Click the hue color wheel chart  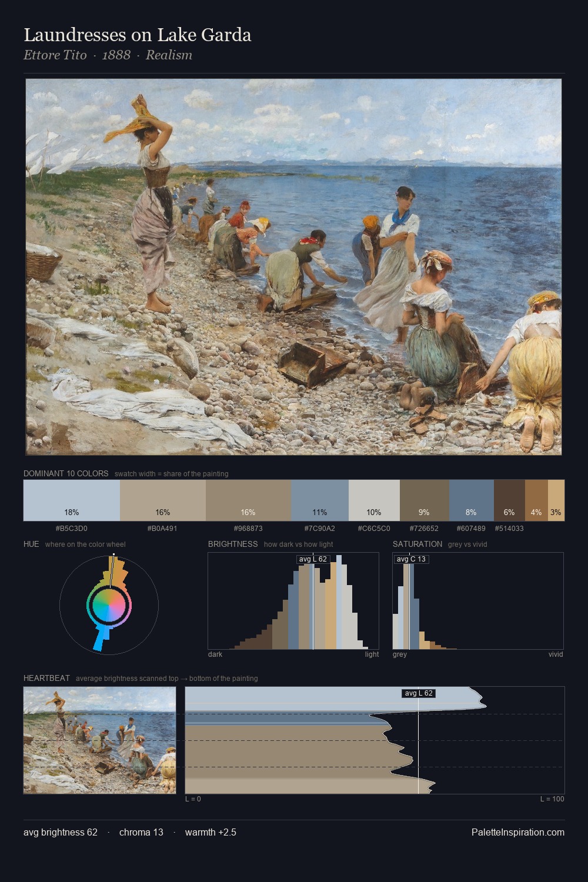[x=109, y=604]
